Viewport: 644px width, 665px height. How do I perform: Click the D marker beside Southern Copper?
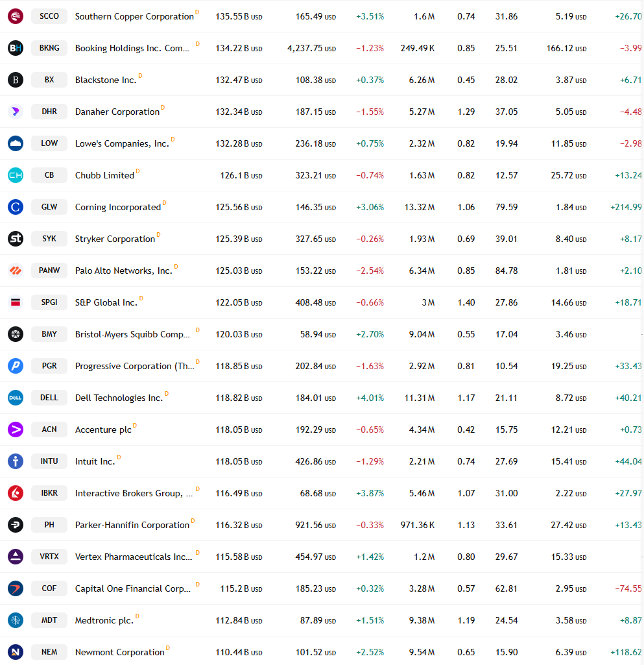coord(197,12)
